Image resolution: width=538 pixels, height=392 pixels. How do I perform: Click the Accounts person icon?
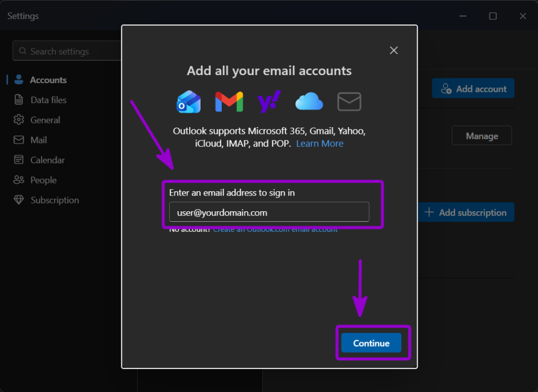19,80
